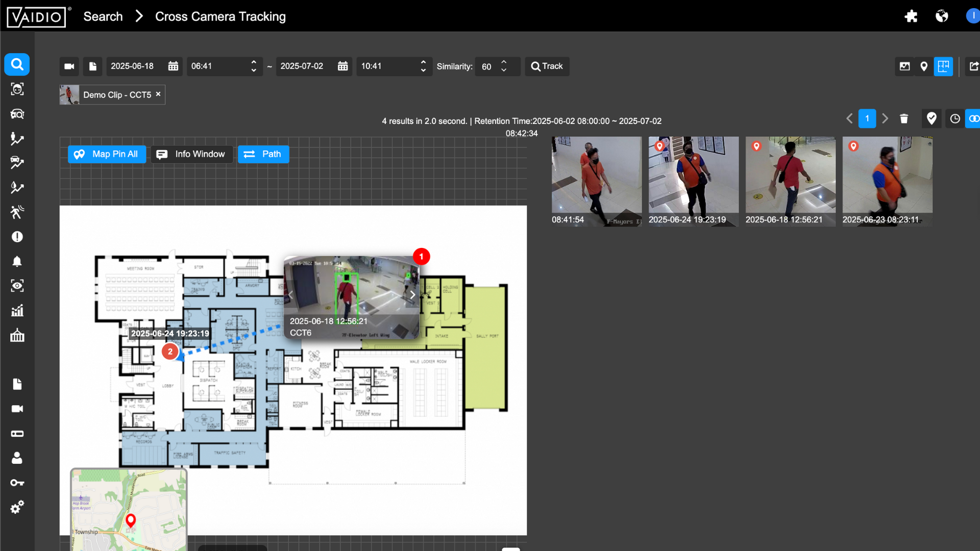Screen dimensions: 980x551
Task: Open result thumbnail timestamped 08:41:54
Action: [597, 181]
